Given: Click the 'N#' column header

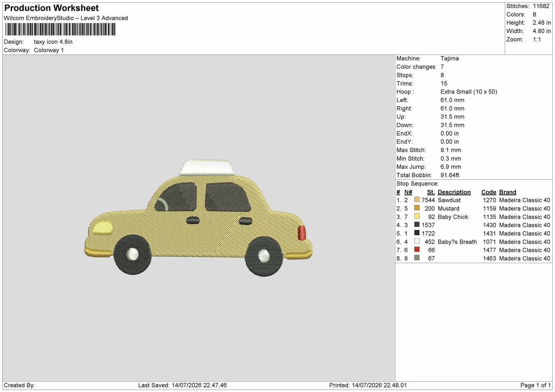Looking at the screenshot, I should click(408, 192).
